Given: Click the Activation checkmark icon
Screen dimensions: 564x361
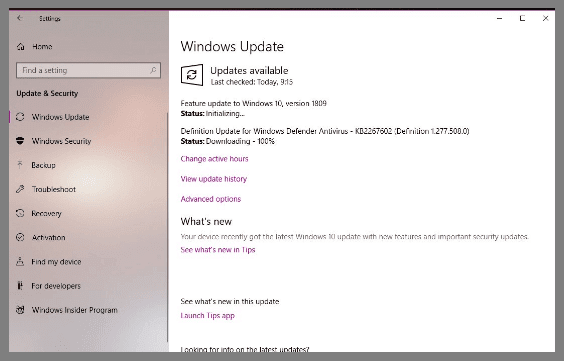Looking at the screenshot, I should point(20,237).
